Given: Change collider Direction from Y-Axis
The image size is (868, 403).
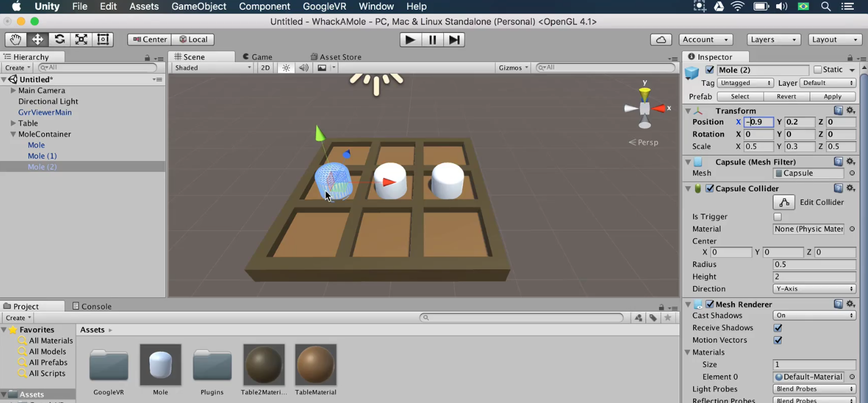Looking at the screenshot, I should pyautogui.click(x=813, y=288).
